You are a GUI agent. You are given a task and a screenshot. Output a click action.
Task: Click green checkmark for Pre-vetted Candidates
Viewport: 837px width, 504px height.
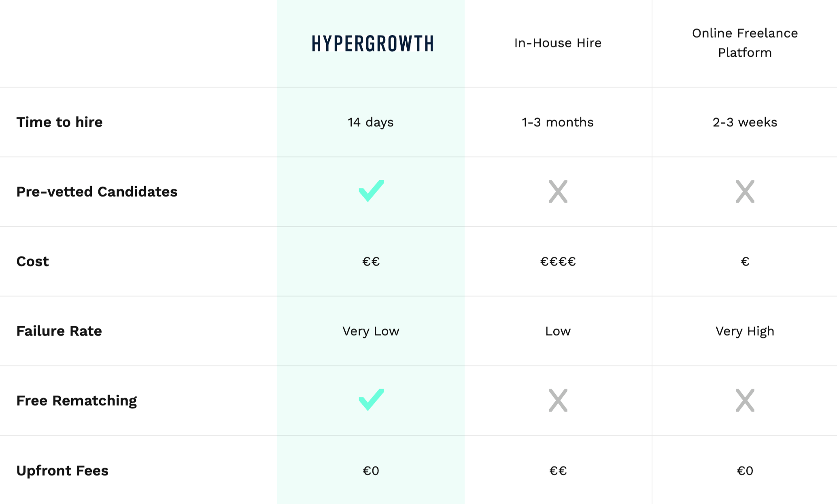pyautogui.click(x=371, y=191)
